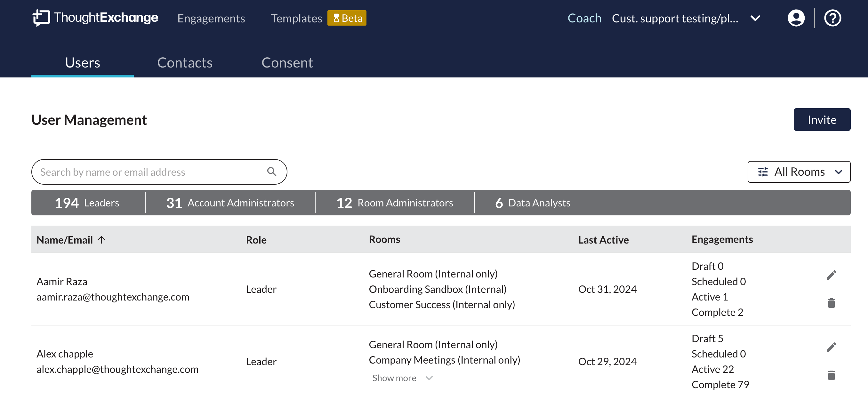Filter by 6 Data Analysts
The width and height of the screenshot is (868, 393).
[533, 203]
